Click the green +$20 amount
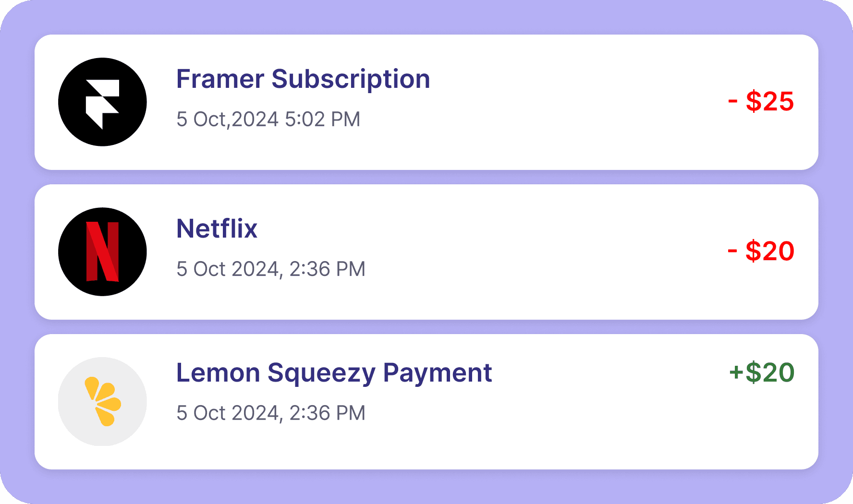Viewport: 853px width, 504px height. tap(762, 372)
